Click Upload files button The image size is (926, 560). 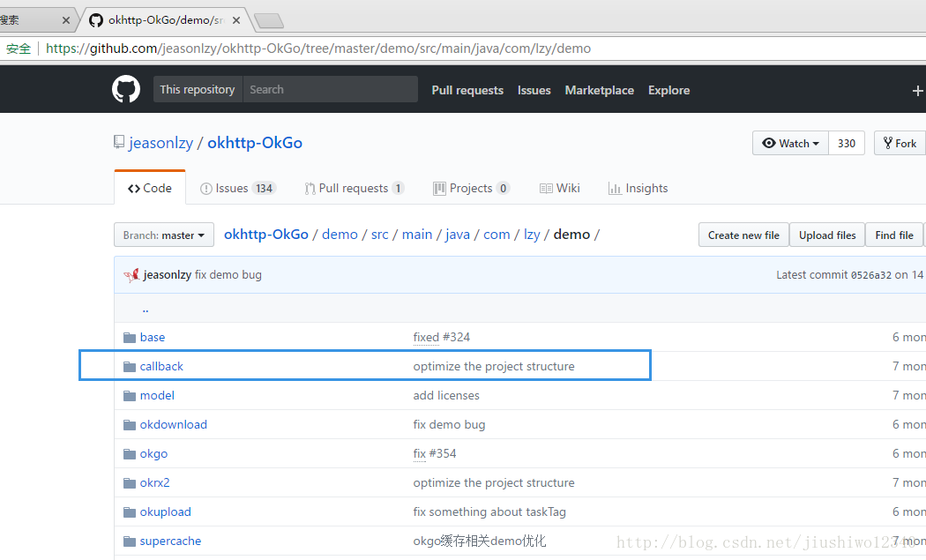coord(827,235)
